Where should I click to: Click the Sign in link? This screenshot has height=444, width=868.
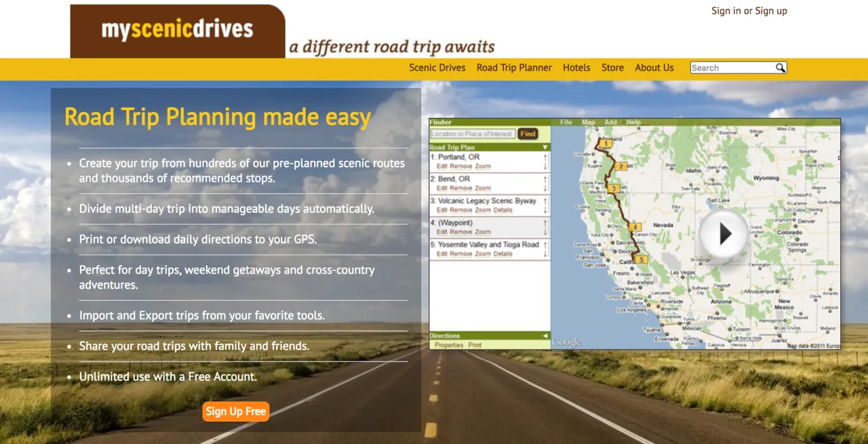[726, 11]
